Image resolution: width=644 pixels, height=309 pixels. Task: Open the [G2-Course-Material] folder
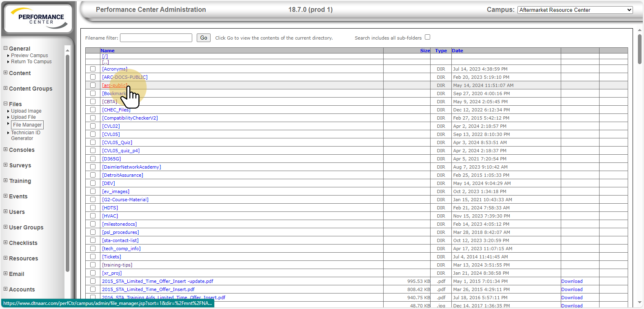pos(125,200)
